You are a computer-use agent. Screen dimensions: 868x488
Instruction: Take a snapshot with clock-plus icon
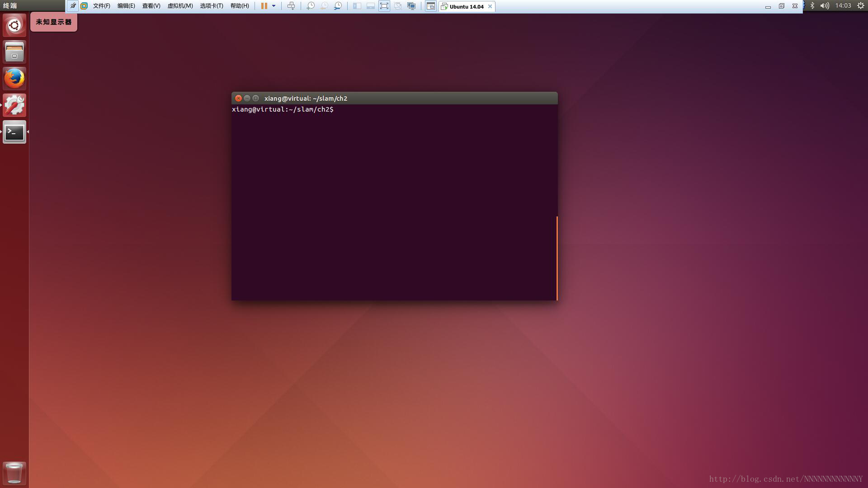[311, 6]
